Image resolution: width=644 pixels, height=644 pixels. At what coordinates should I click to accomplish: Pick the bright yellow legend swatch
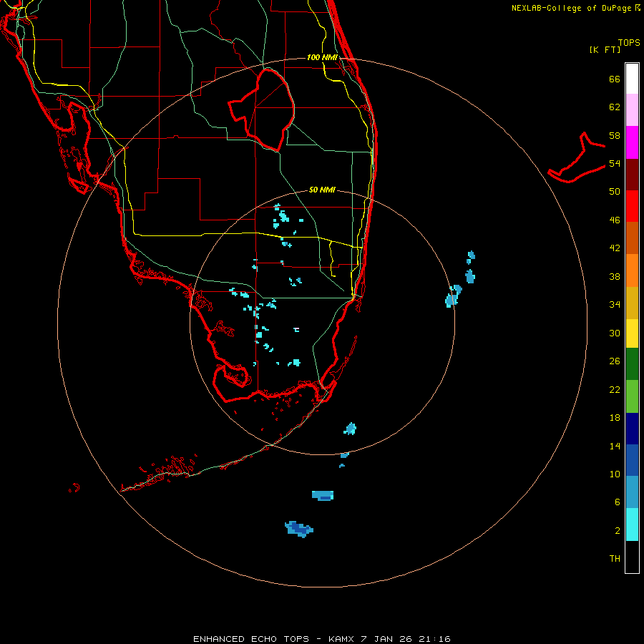(632, 333)
